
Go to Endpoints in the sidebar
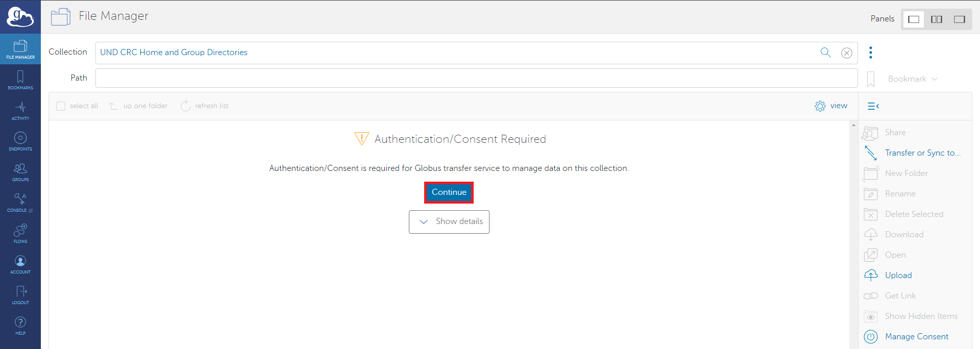pyautogui.click(x=20, y=141)
